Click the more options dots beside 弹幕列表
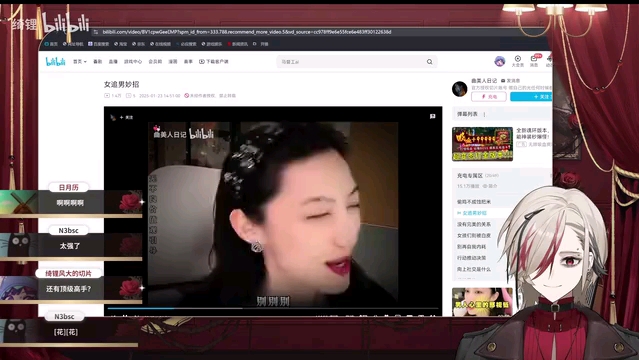639x360 pixels. point(485,115)
